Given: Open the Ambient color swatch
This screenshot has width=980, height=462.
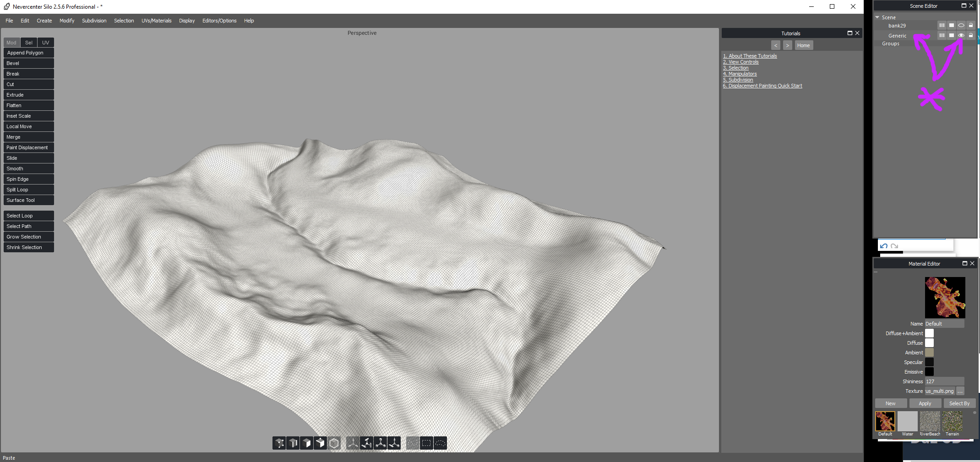Looking at the screenshot, I should [929, 353].
